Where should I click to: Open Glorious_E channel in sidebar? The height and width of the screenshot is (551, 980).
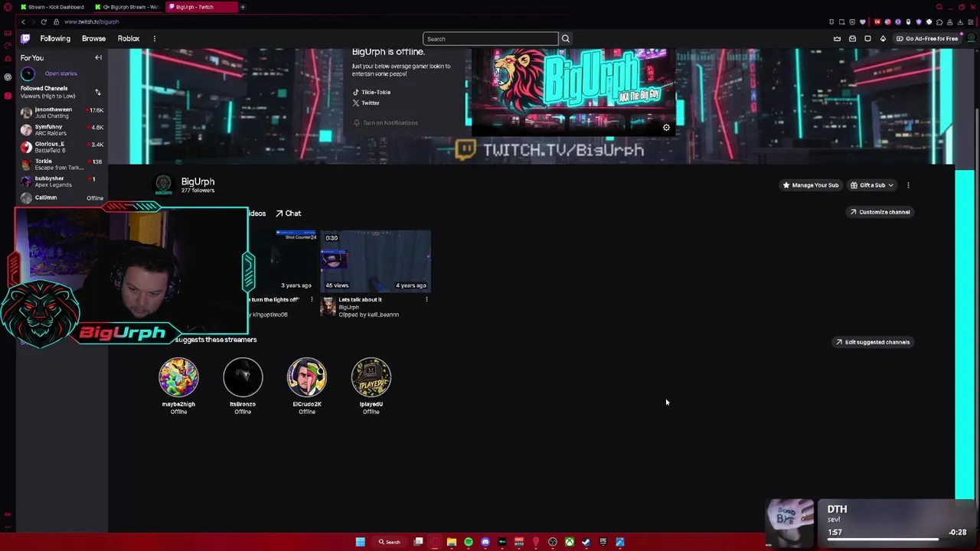[x=62, y=147]
